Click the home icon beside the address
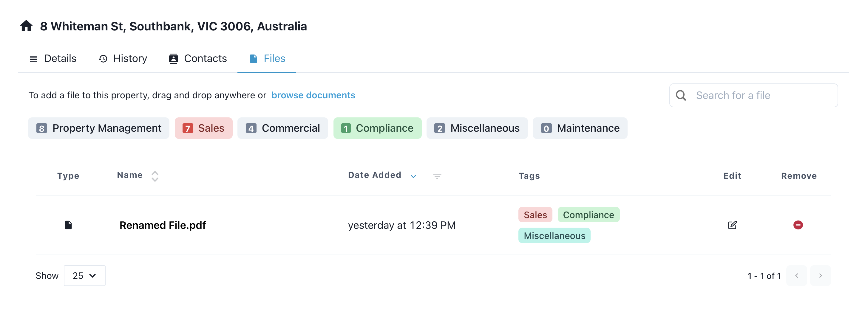This screenshot has height=320, width=868. click(26, 26)
